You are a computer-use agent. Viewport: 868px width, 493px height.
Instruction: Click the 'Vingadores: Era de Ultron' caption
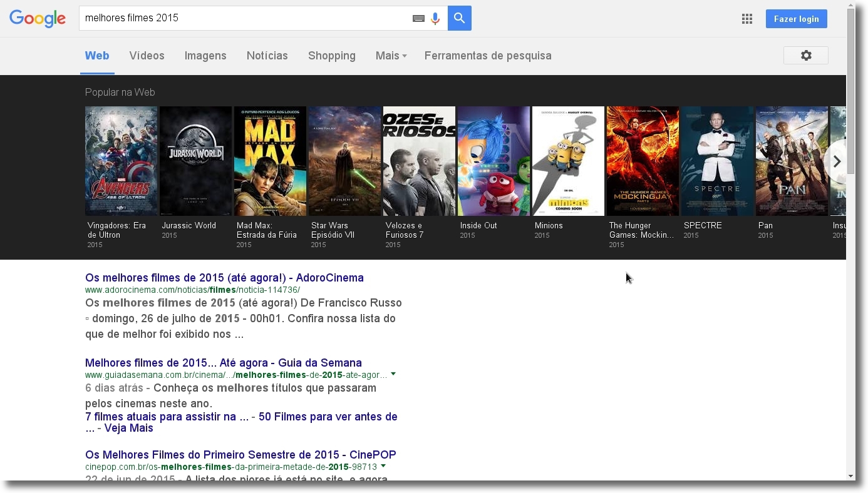(x=116, y=230)
